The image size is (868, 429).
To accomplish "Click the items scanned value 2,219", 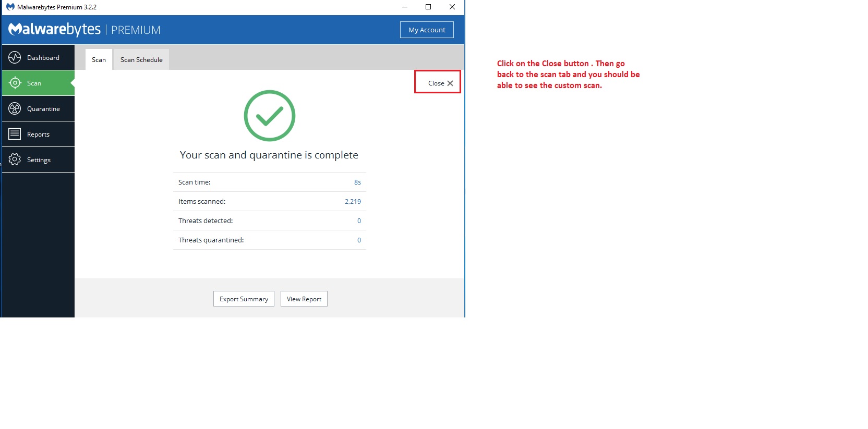I will [353, 201].
